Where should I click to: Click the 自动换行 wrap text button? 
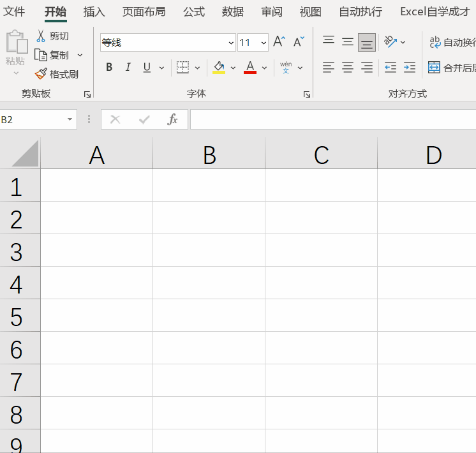pyautogui.click(x=452, y=42)
